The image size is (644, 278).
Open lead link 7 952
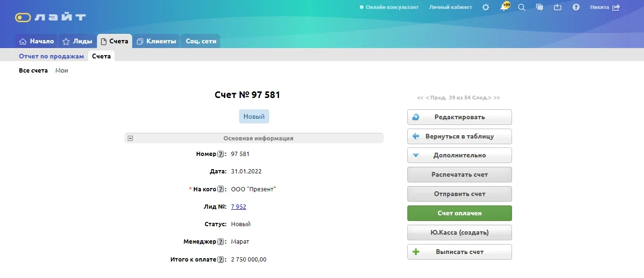pos(239,207)
